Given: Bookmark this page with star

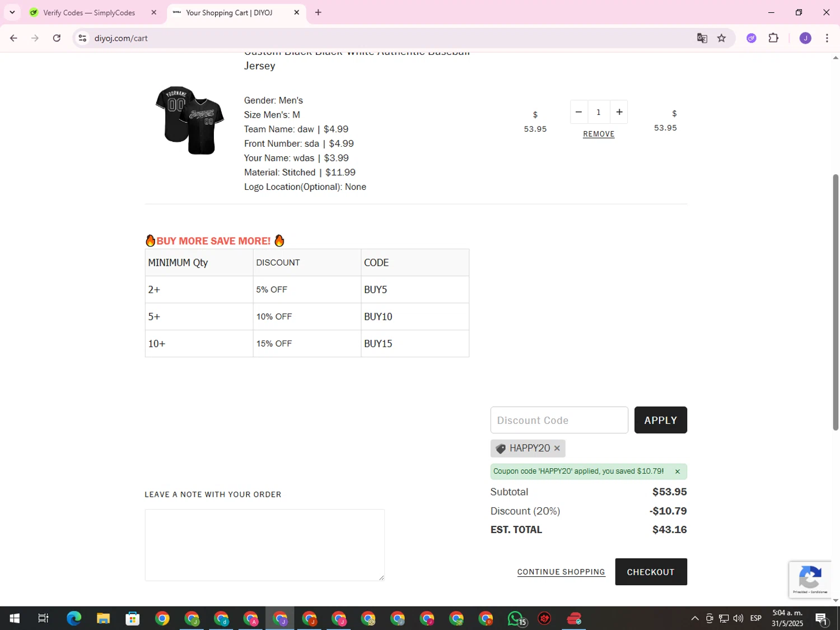Looking at the screenshot, I should tap(721, 38).
